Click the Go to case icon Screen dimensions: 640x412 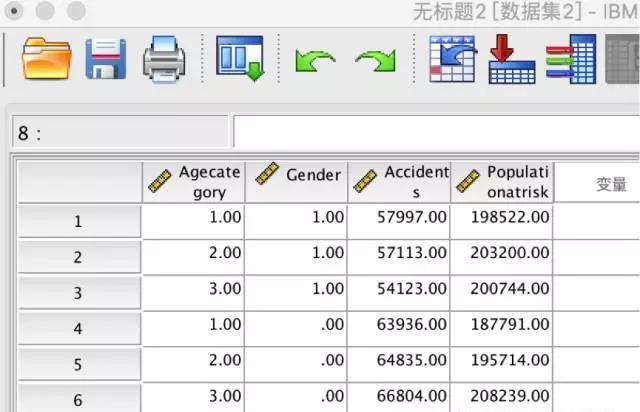pos(451,59)
